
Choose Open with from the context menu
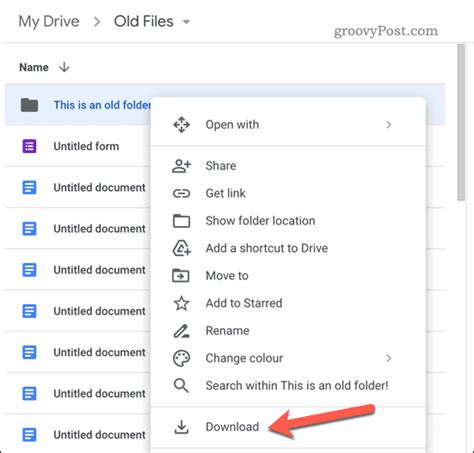tap(288, 125)
